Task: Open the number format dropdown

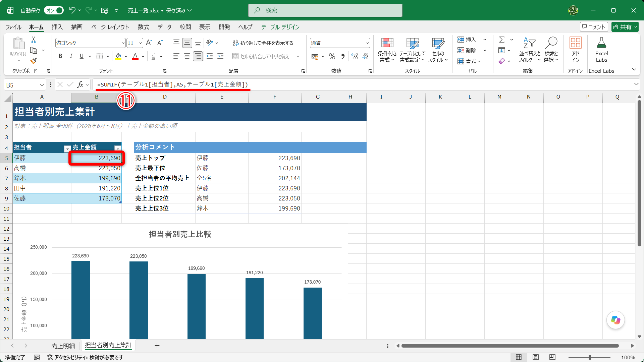Action: pyautogui.click(x=368, y=43)
